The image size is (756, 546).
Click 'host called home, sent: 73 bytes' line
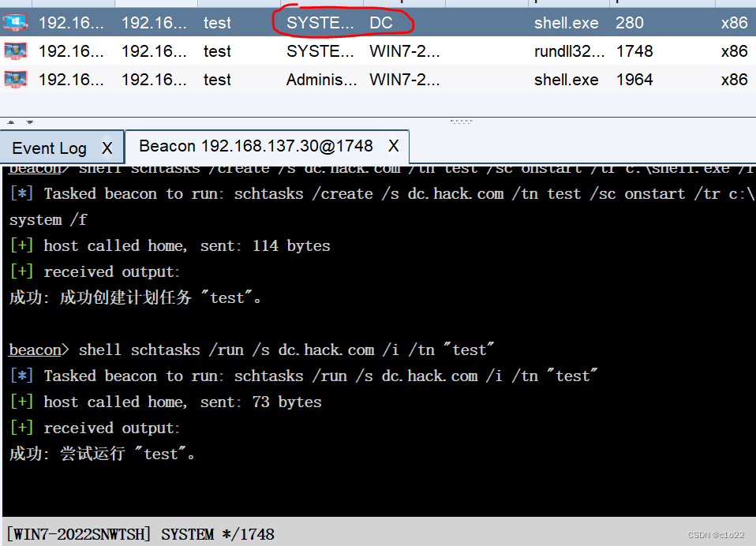(x=166, y=402)
